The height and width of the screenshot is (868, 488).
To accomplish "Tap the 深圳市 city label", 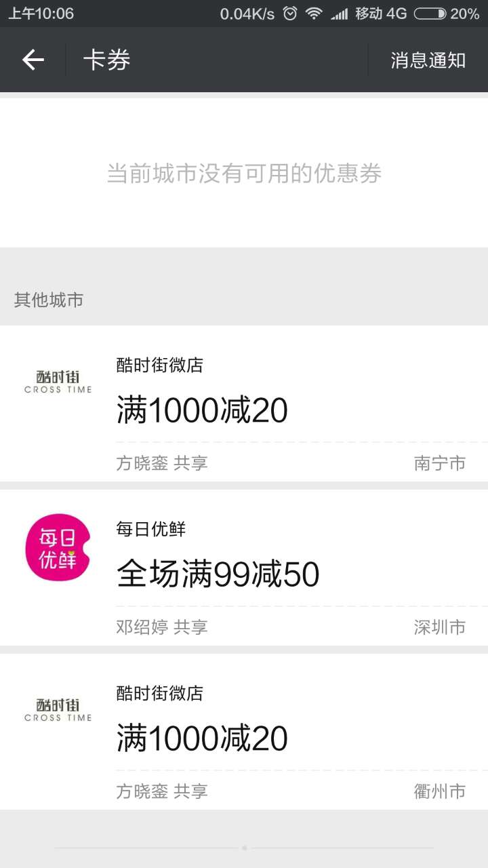I will tap(439, 627).
